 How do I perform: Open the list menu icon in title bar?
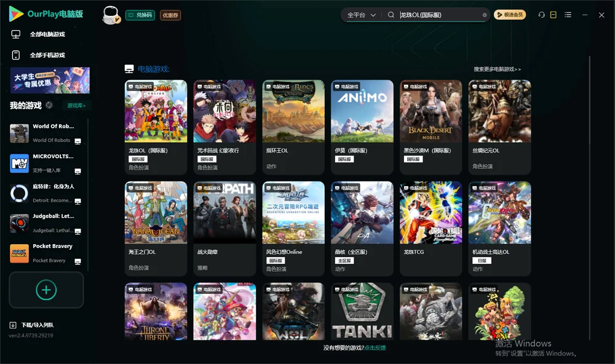point(568,15)
